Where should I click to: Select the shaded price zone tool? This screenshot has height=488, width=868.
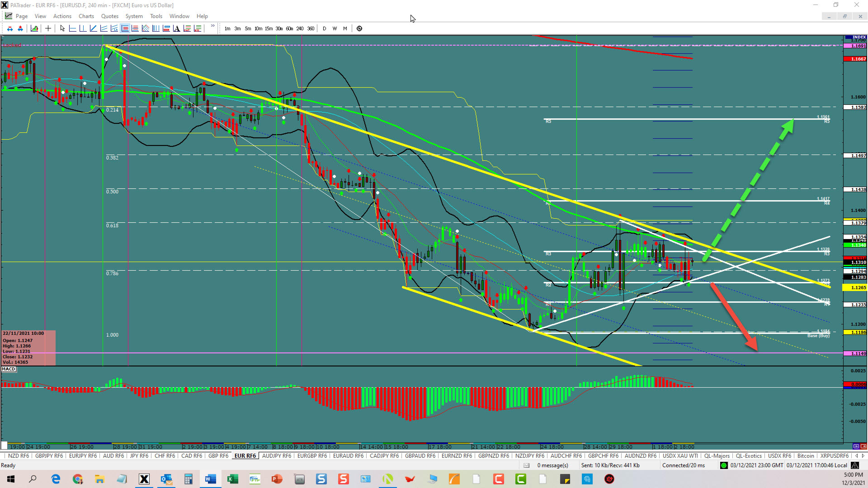point(166,29)
